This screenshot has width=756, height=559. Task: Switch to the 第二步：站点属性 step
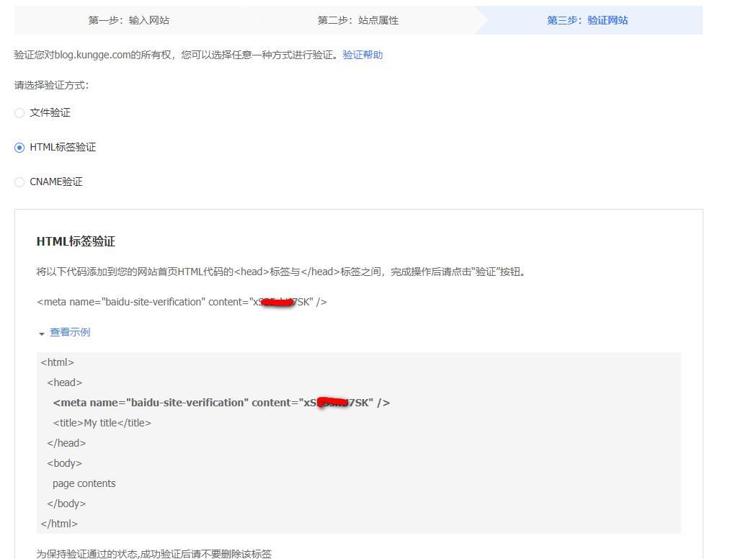360,20
